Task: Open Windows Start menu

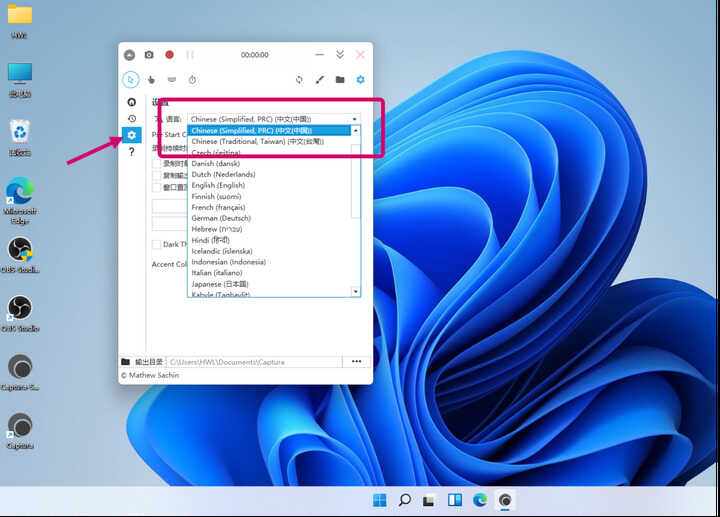Action: click(x=380, y=500)
